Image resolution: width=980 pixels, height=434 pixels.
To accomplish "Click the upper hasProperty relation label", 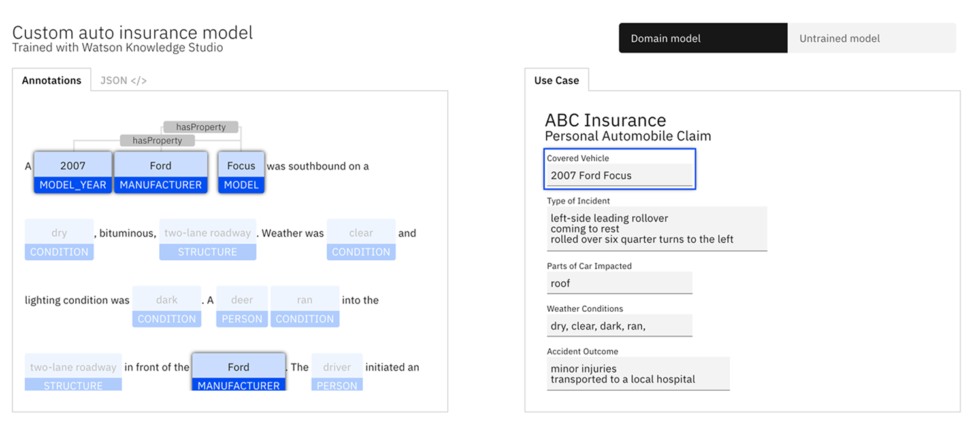I will pyautogui.click(x=201, y=127).
